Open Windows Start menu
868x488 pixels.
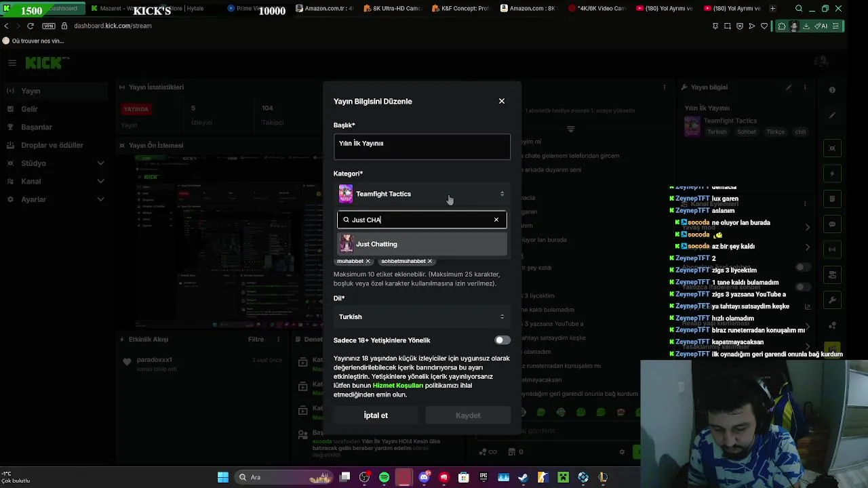click(x=223, y=477)
